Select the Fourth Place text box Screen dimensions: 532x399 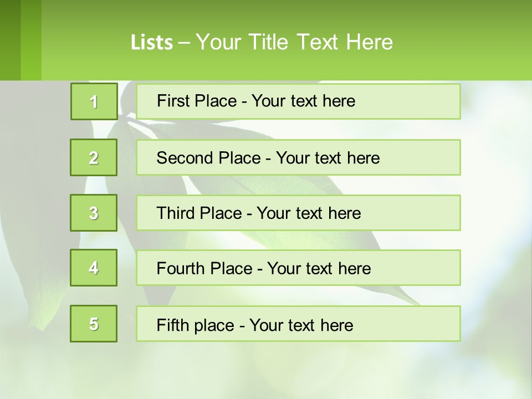click(298, 268)
